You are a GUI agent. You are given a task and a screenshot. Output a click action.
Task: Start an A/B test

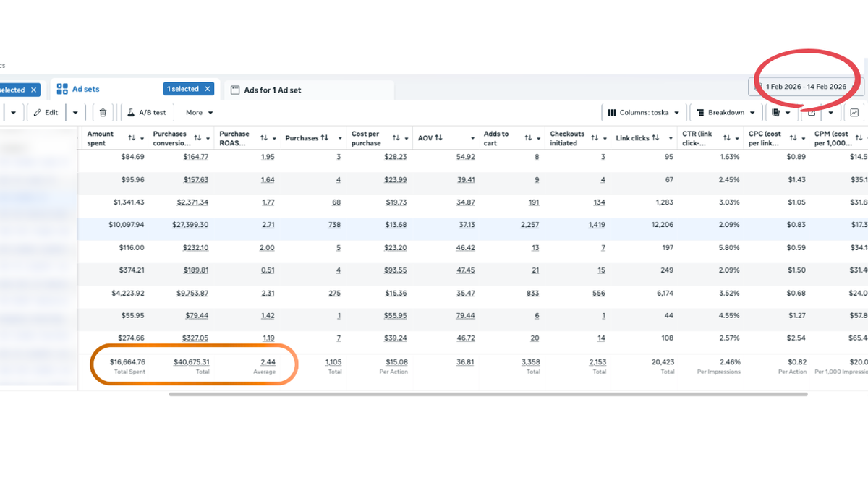coord(147,113)
